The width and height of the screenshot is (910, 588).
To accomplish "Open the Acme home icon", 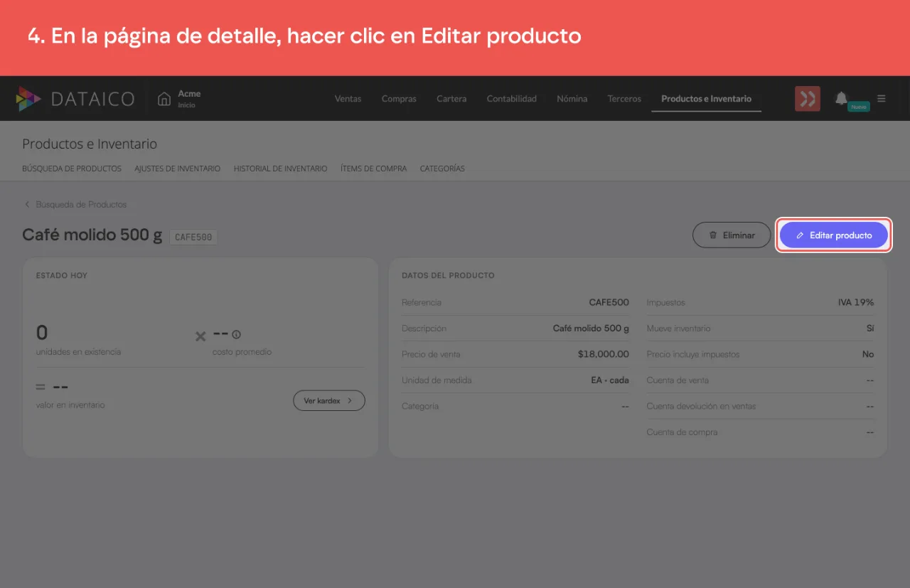I will click(x=164, y=99).
